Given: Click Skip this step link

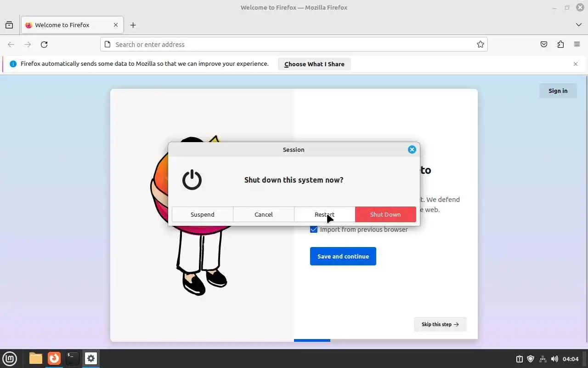Looking at the screenshot, I should pos(440,324).
